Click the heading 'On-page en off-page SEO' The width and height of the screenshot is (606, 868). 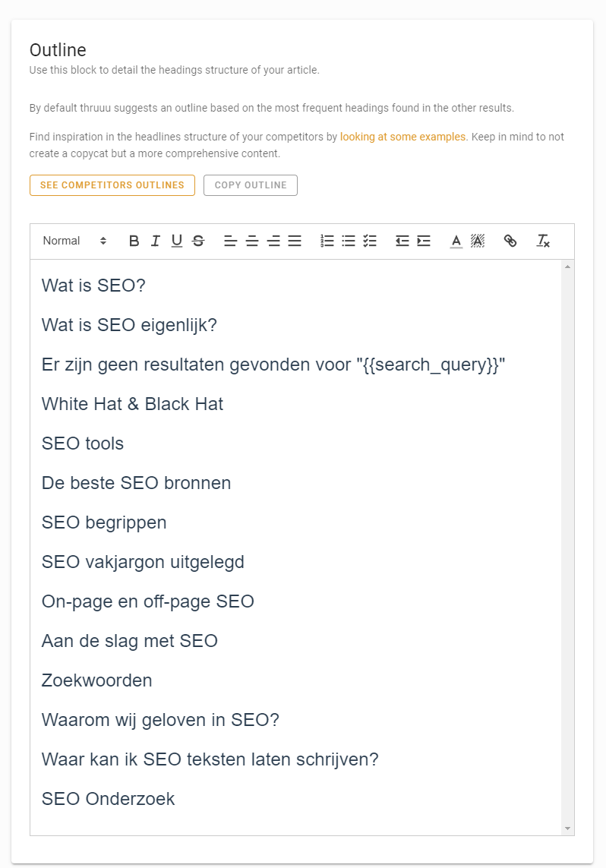(x=148, y=601)
